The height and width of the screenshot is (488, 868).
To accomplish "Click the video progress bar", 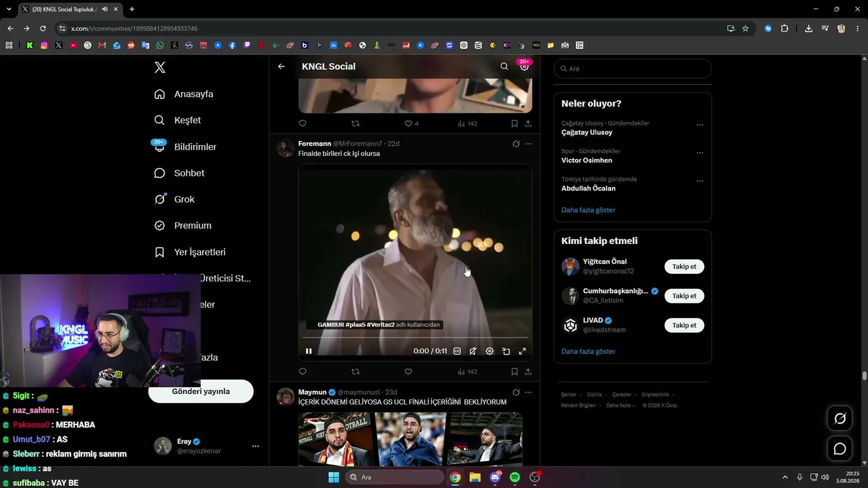I will (x=415, y=338).
